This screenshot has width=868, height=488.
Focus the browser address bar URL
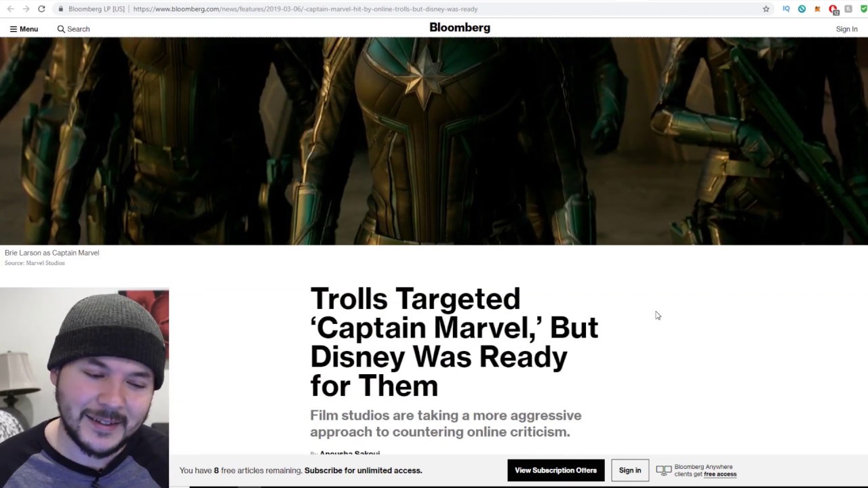tap(305, 9)
